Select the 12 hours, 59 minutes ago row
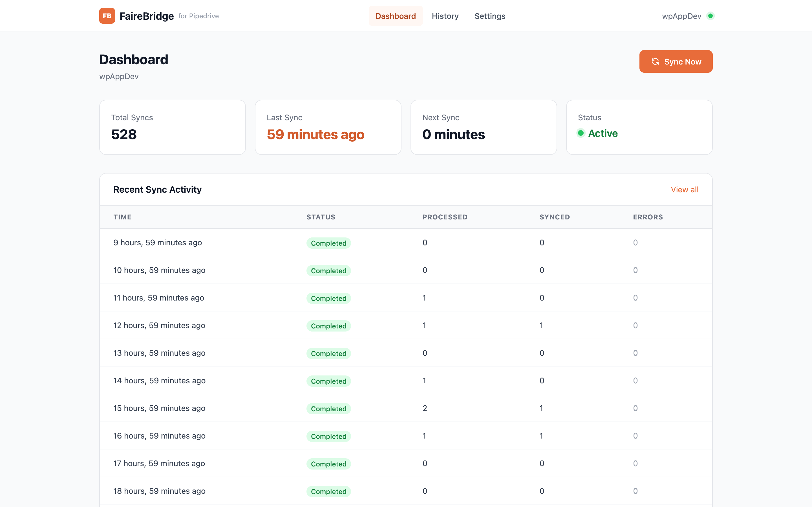Screen dimensions: 812x507 pyautogui.click(x=406, y=325)
